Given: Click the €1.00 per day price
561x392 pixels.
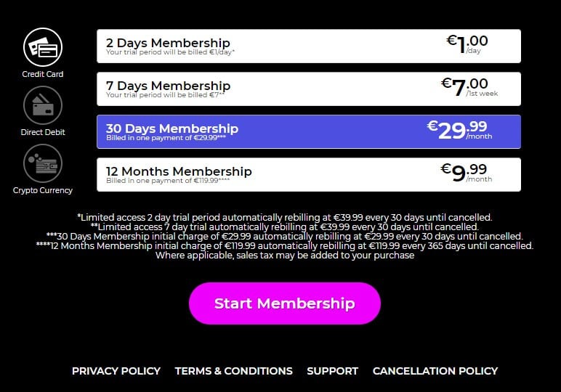Looking at the screenshot, I should pos(467,44).
